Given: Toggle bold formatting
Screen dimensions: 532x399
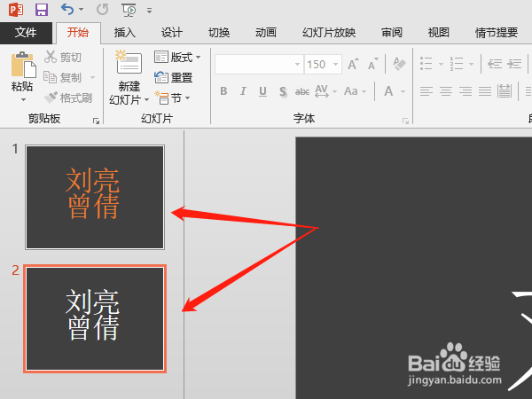Looking at the screenshot, I should click(223, 91).
